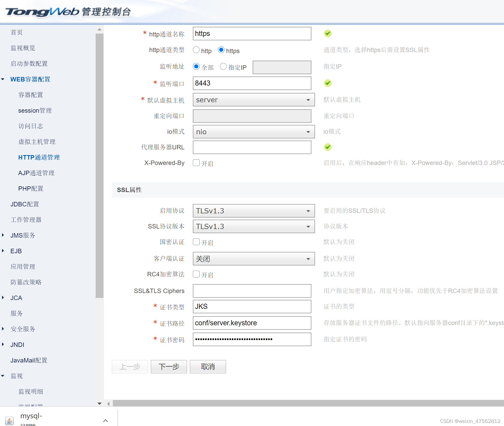Open 访问日志 submenu item
The image size is (504, 426).
31,126
